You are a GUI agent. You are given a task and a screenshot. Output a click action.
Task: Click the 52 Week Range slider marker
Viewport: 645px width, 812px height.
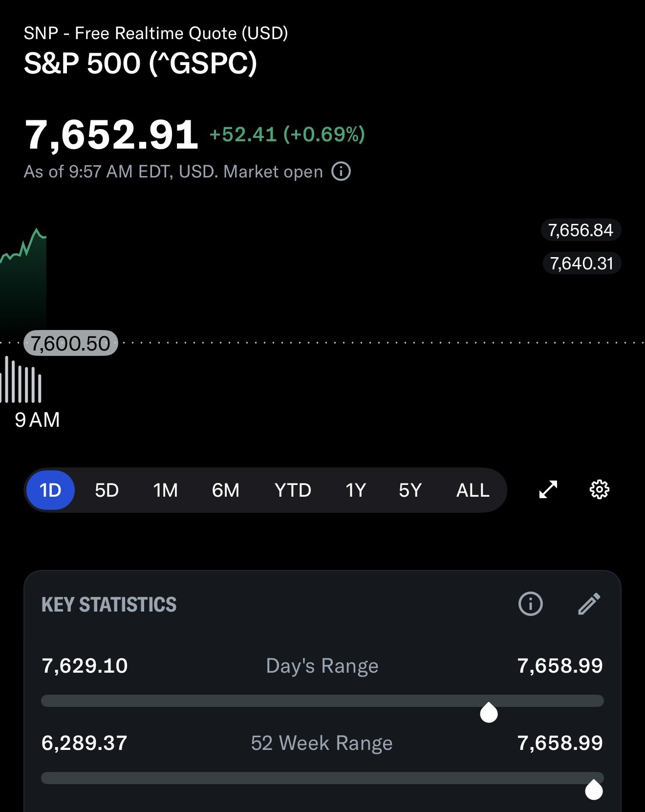[594, 790]
